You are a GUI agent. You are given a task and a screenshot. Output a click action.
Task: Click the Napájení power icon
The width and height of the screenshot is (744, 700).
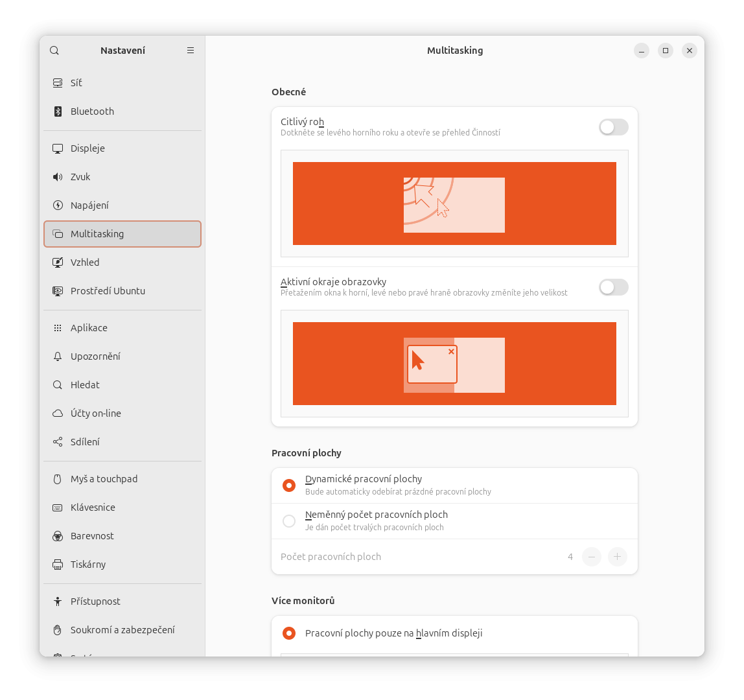(58, 205)
